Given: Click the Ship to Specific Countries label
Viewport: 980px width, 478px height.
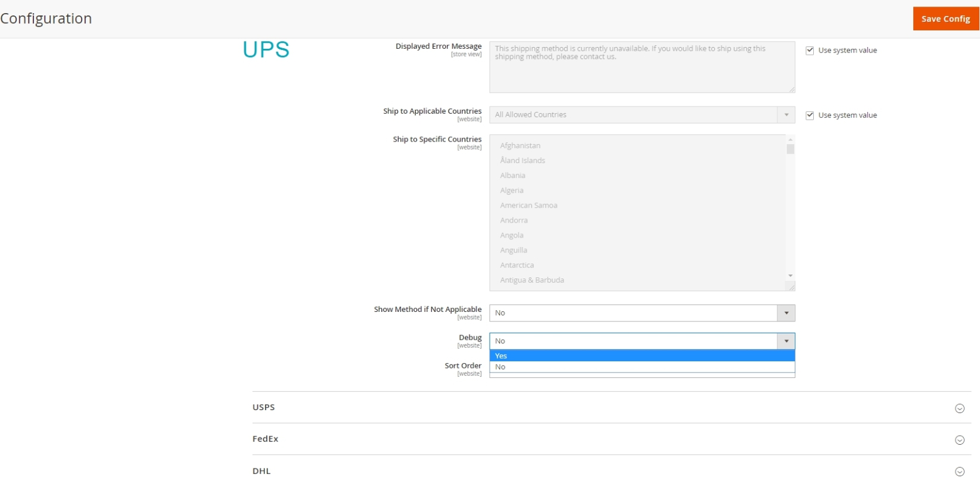Looking at the screenshot, I should (x=437, y=139).
